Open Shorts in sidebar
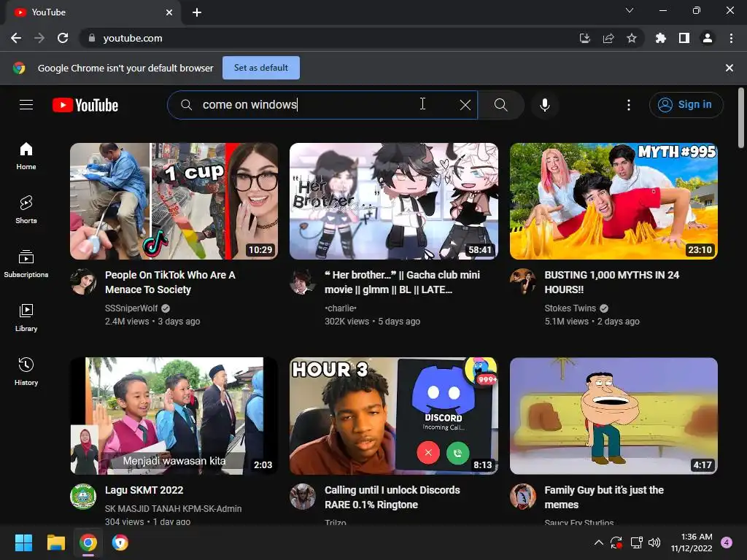 pos(26,209)
